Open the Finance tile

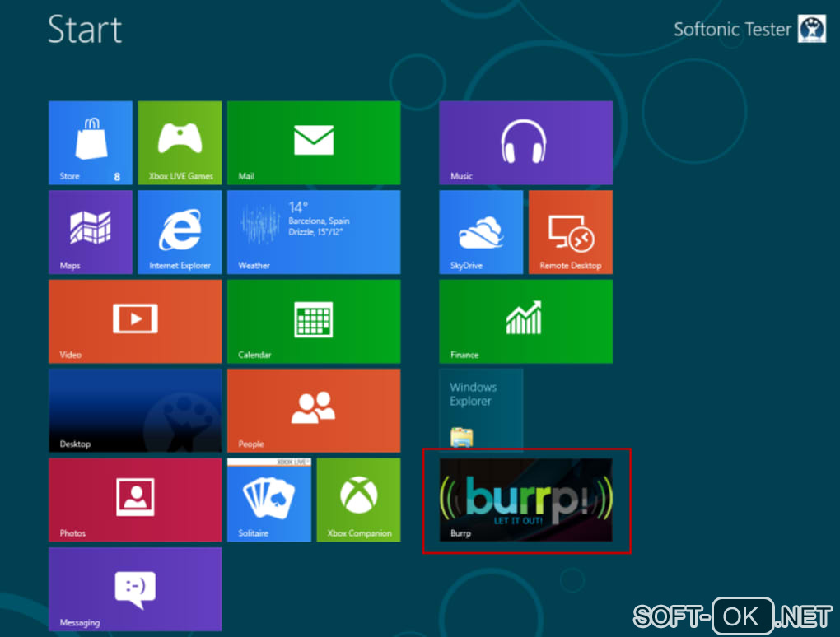click(x=525, y=322)
